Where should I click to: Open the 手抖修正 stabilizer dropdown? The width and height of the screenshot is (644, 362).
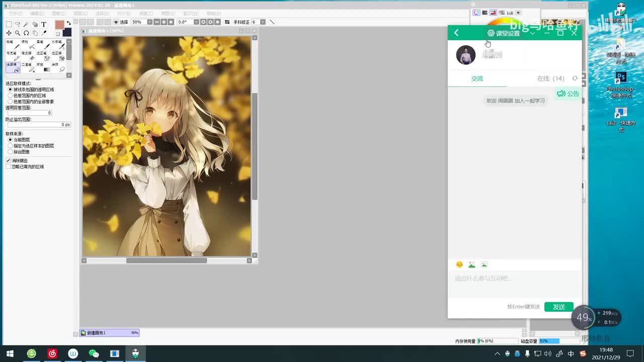tap(264, 22)
